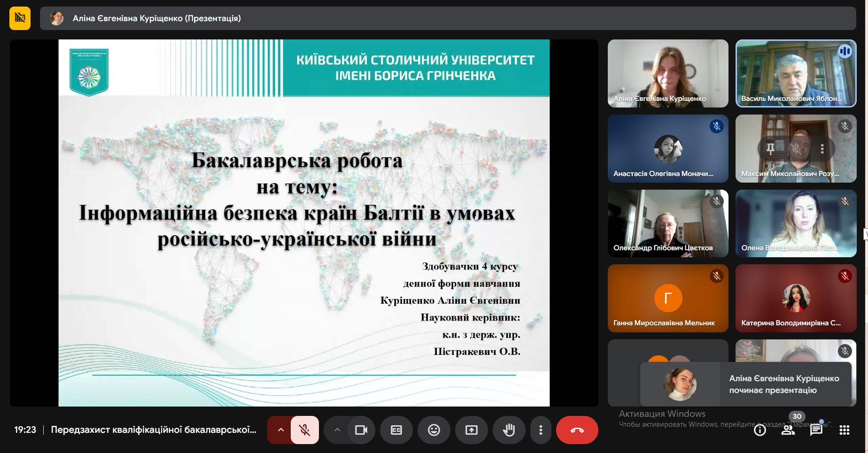Turn on closed captions
Viewport: 868px width, 453px height.
(396, 430)
